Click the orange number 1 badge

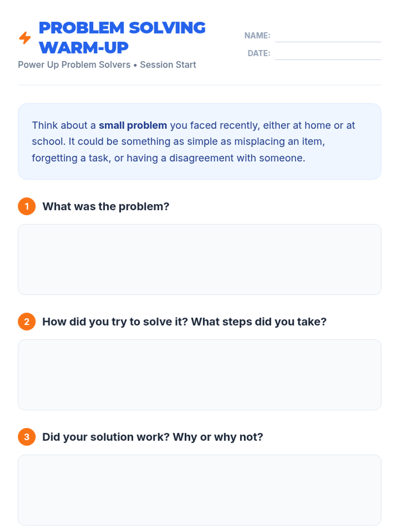[27, 206]
